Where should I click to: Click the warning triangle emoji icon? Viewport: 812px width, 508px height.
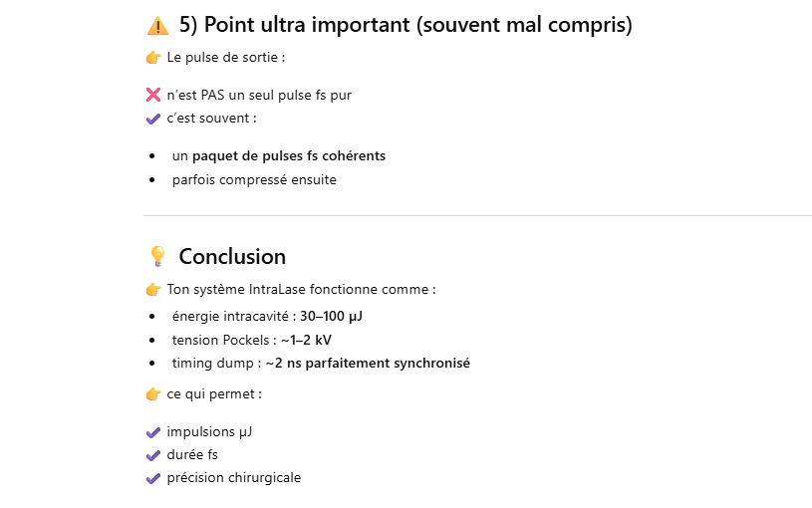(157, 26)
